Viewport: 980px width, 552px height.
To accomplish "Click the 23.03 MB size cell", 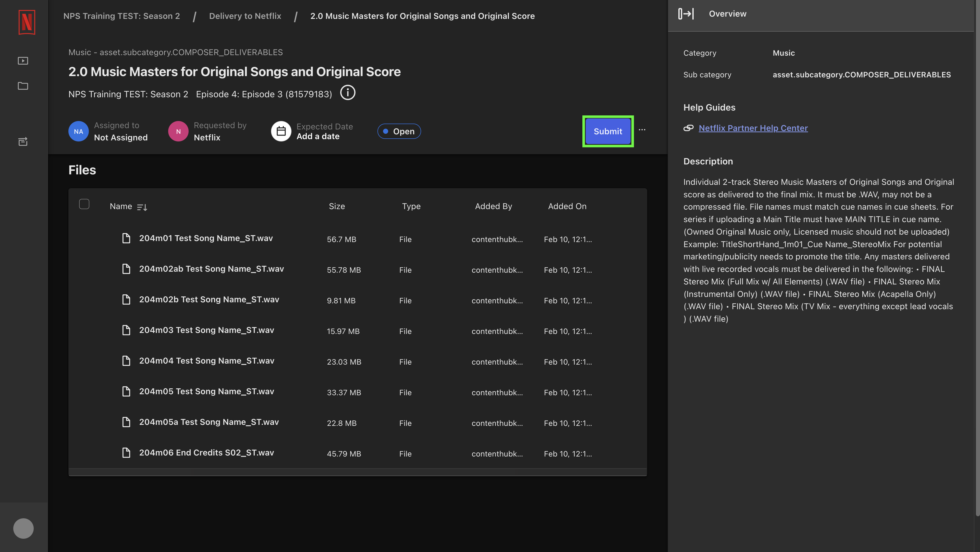I will 344,362.
